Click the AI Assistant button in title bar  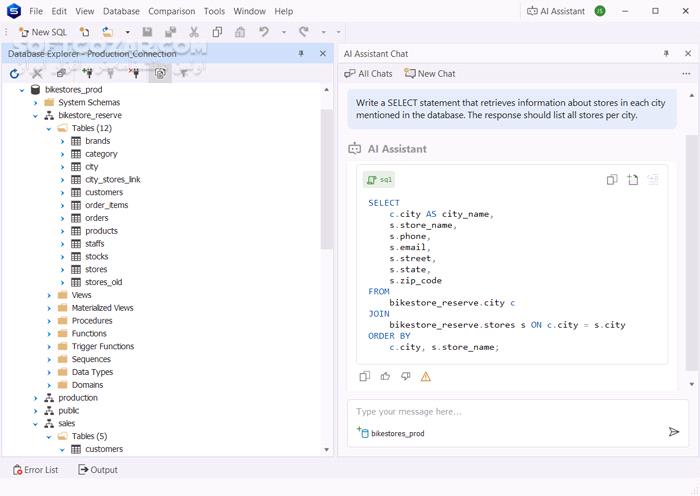(555, 11)
